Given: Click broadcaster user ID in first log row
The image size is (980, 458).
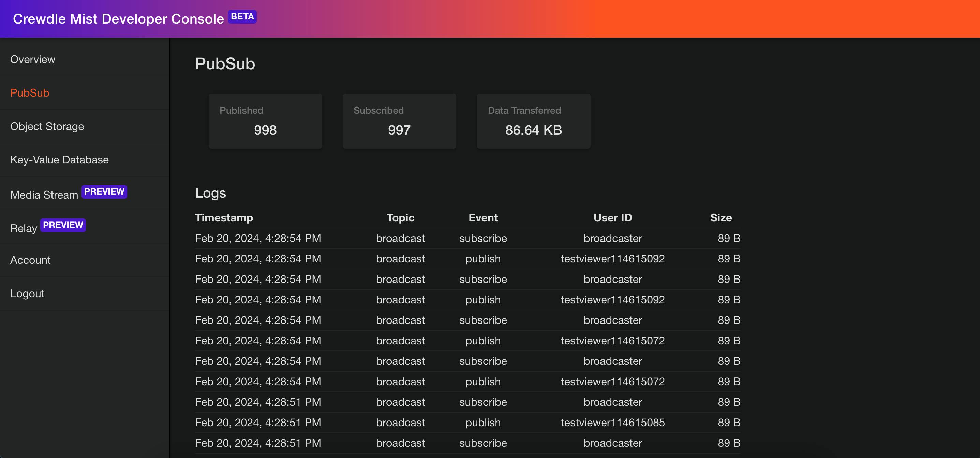Looking at the screenshot, I should coord(612,238).
